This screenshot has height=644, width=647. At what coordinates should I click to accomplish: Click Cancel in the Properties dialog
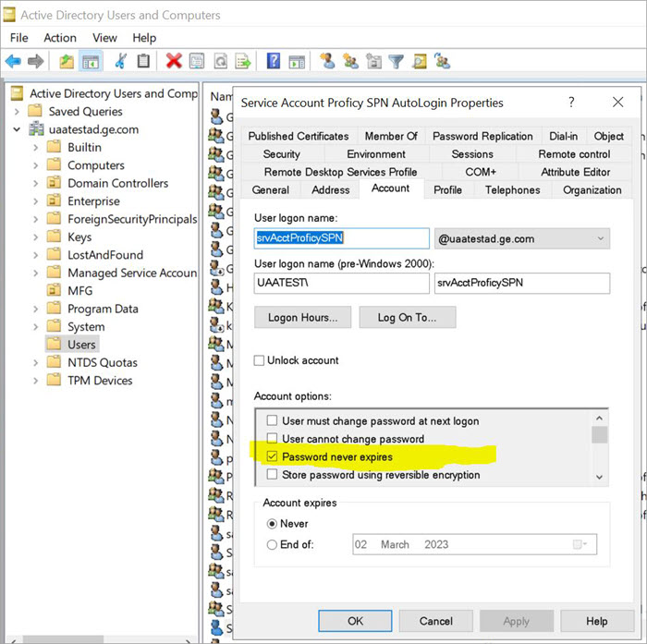tap(435, 621)
